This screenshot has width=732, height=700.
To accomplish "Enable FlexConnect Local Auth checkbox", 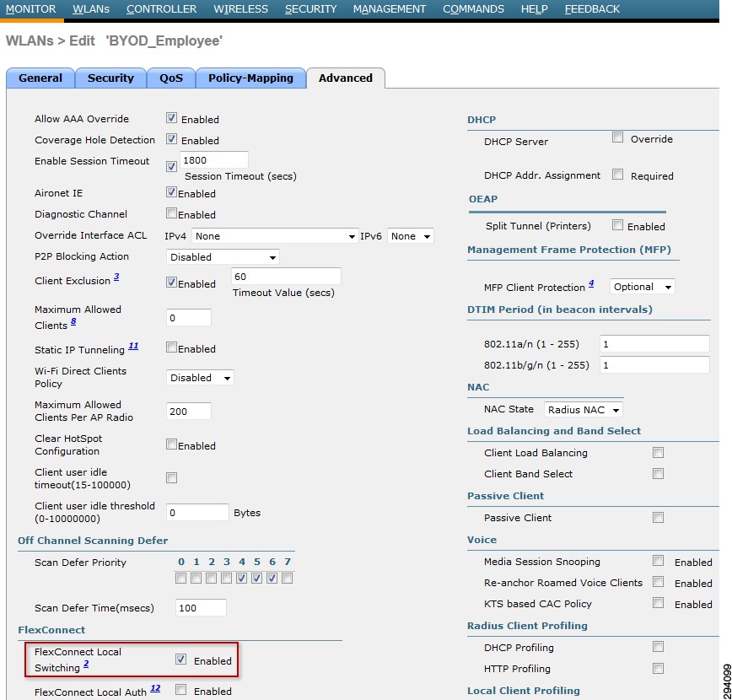I will pyautogui.click(x=180, y=689).
